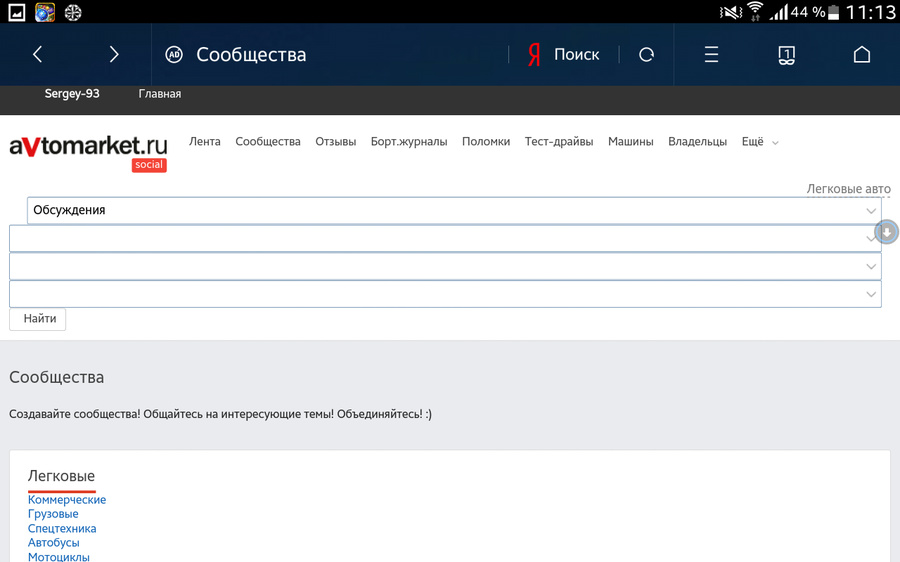Go back with the browser back arrow

click(x=38, y=55)
